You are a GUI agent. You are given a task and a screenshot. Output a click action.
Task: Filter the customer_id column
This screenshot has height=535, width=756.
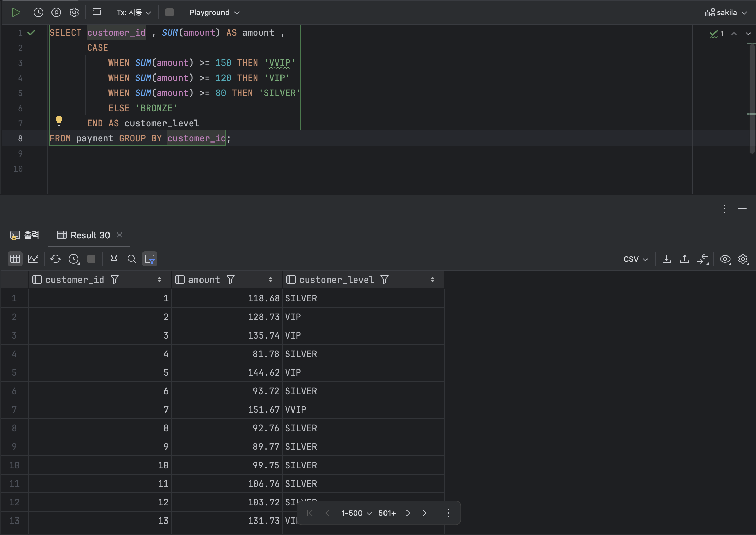click(x=115, y=280)
